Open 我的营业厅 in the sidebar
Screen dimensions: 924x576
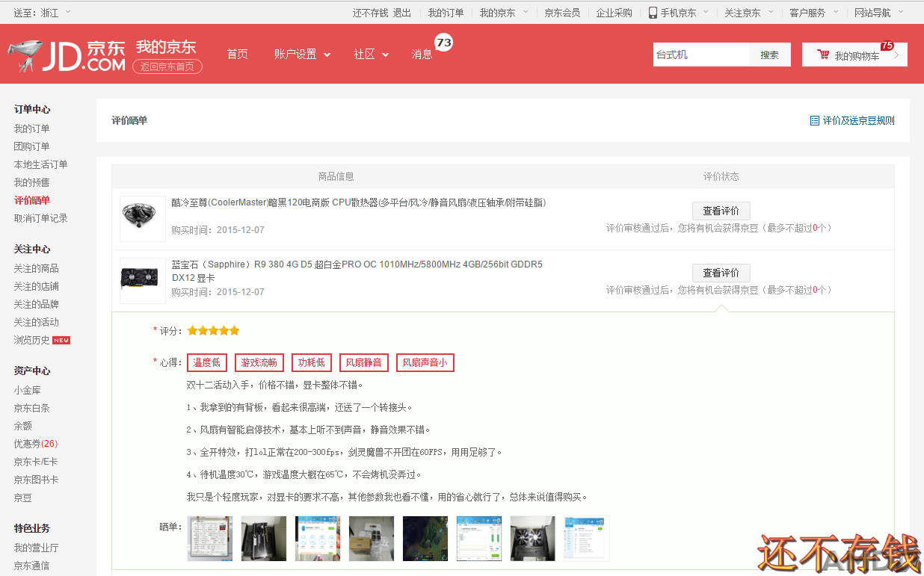36,548
